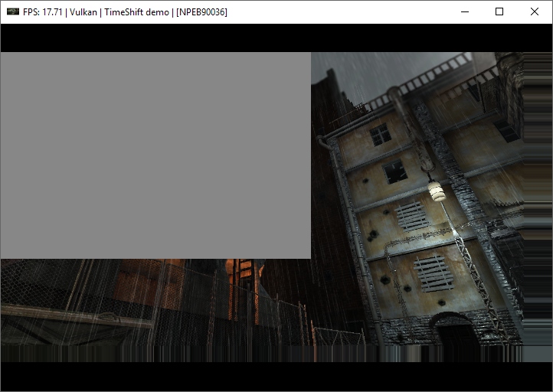Click the gray blank rectangle in game view
This screenshot has height=392, width=553.
pyautogui.click(x=155, y=155)
